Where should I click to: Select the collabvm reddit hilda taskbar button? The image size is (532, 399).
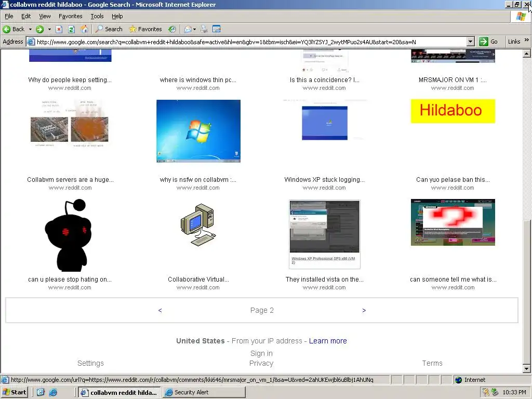pyautogui.click(x=120, y=392)
